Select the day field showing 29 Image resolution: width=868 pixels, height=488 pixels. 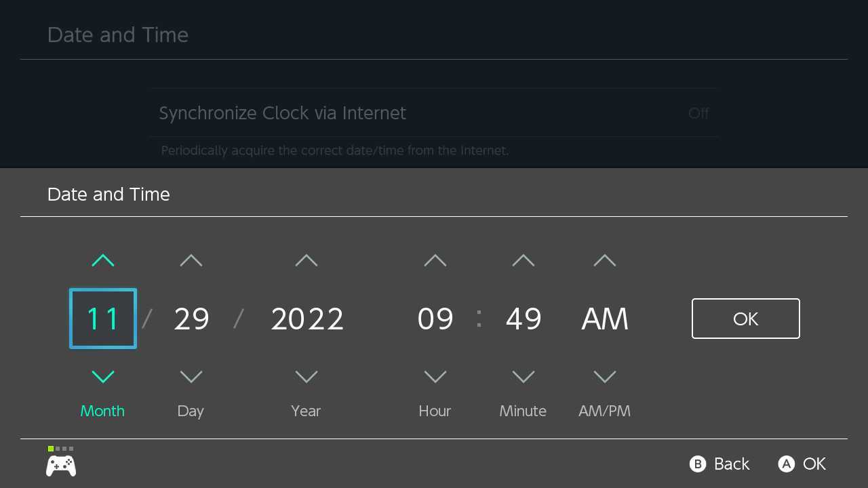coord(191,319)
